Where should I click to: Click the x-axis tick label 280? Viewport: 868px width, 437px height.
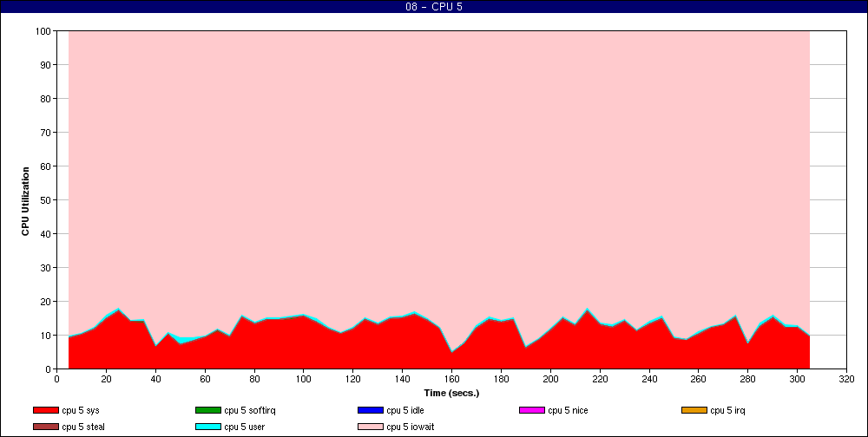click(x=748, y=379)
